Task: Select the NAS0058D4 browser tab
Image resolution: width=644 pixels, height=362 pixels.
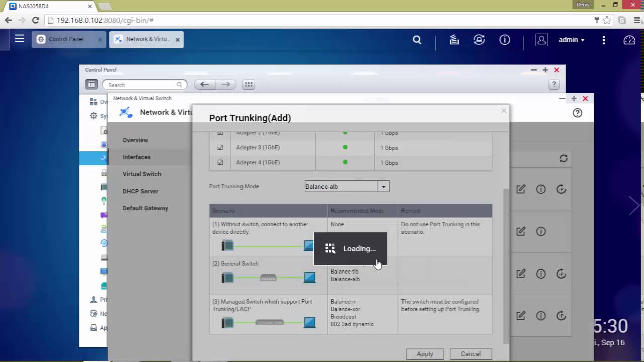Action: pos(50,6)
